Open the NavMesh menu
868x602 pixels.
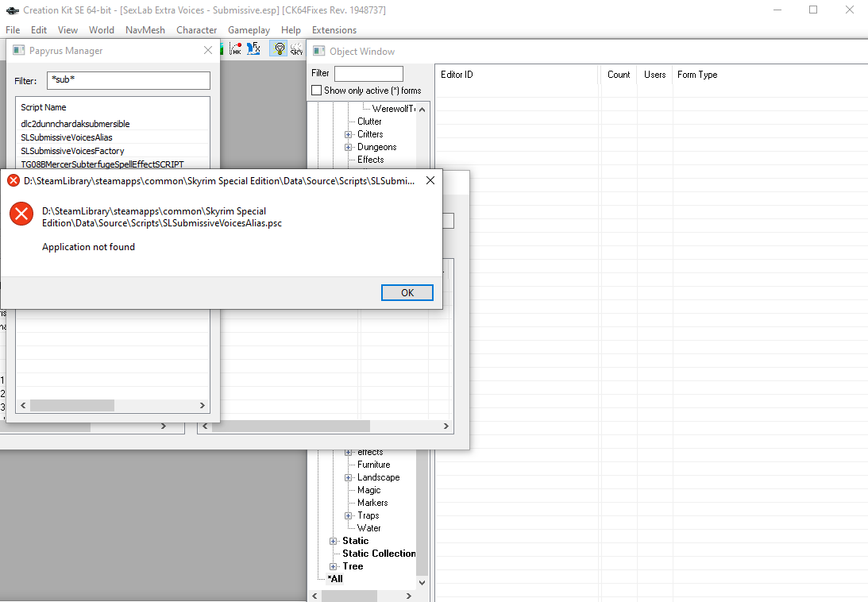[145, 30]
